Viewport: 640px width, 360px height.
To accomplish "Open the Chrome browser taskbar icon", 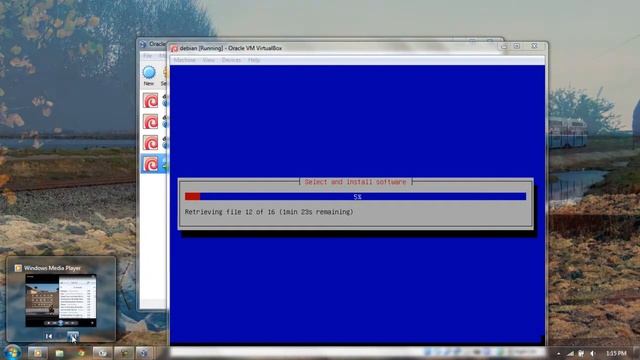I will [81, 353].
